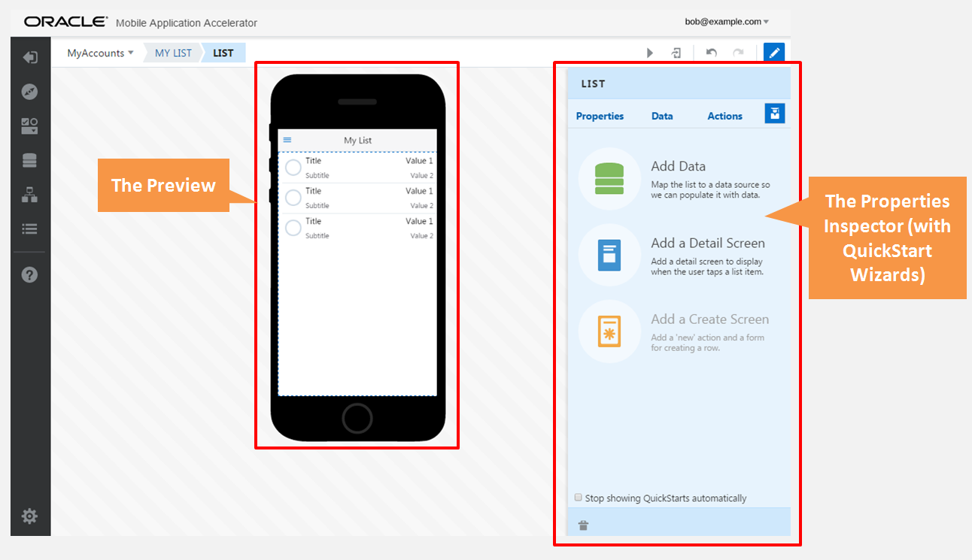Click the My List title in the preview
The width and height of the screenshot is (972, 560).
point(358,141)
